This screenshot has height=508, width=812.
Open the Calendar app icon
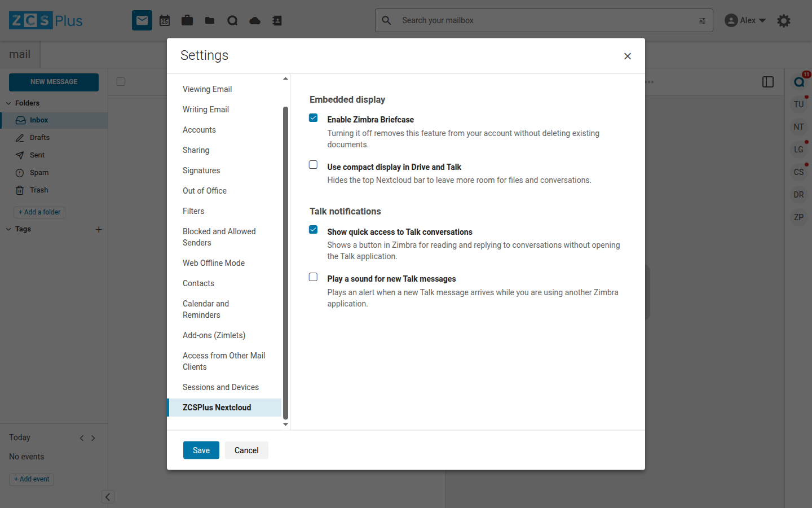point(165,20)
